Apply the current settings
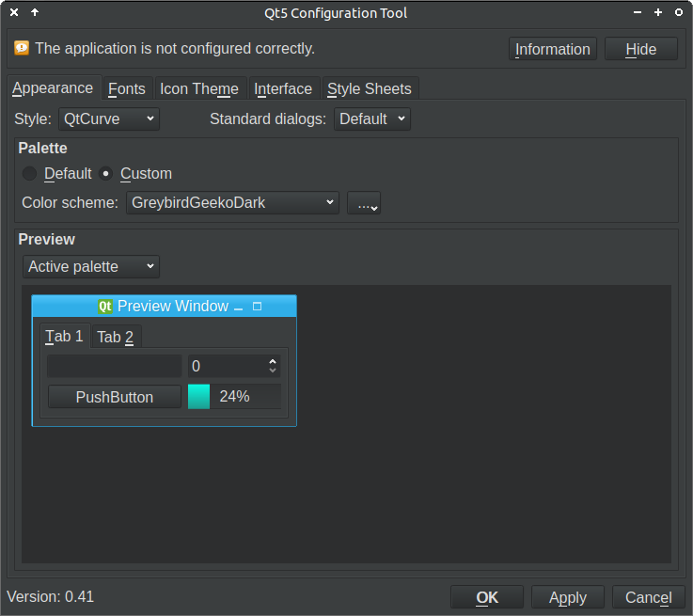The height and width of the screenshot is (616, 693). [568, 597]
